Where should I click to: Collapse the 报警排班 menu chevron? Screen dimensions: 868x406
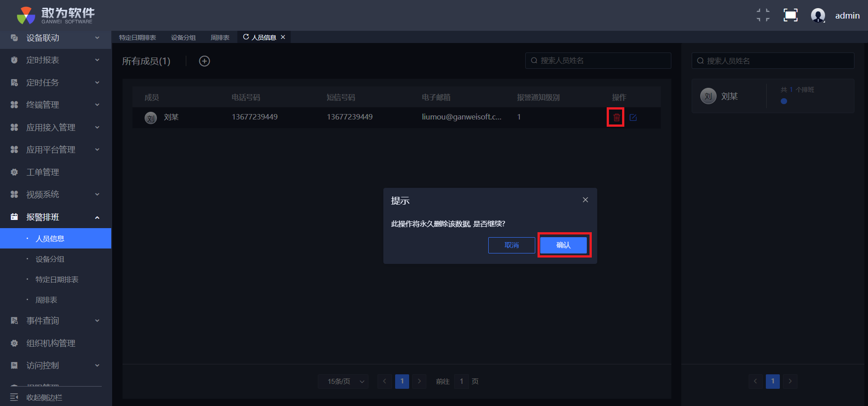(x=97, y=218)
